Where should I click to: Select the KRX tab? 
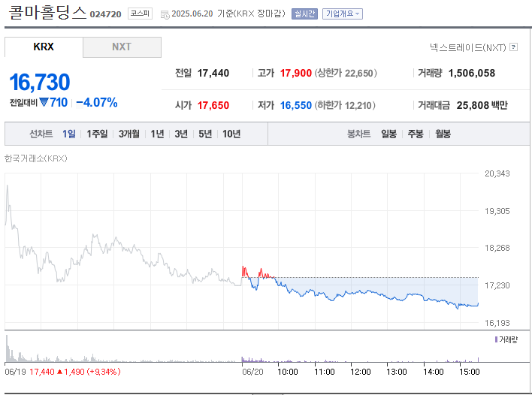coord(44,47)
